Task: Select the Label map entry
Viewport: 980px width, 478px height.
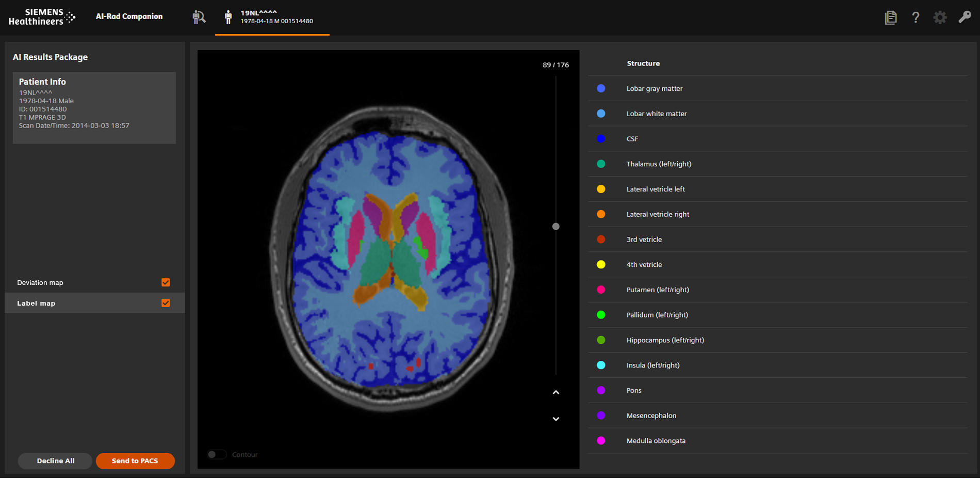Action: [36, 303]
